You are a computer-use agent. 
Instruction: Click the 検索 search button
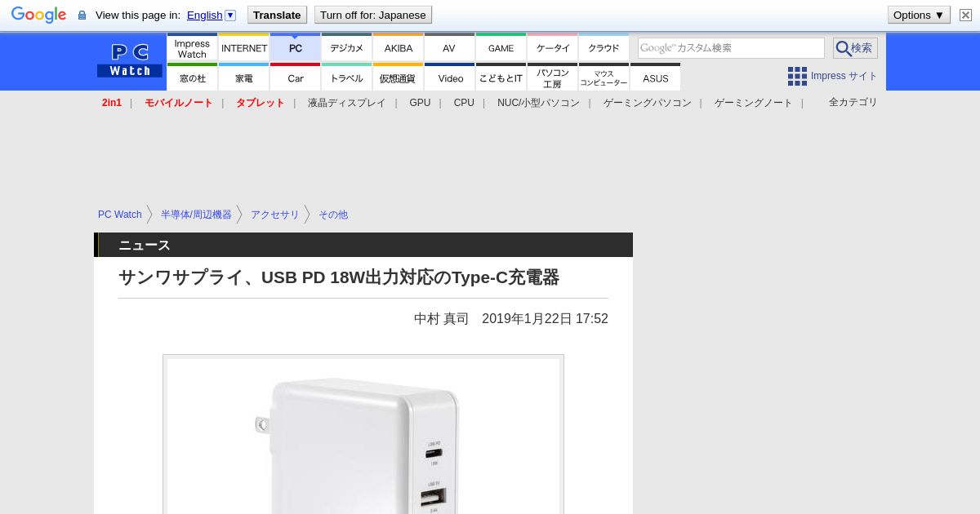[855, 48]
